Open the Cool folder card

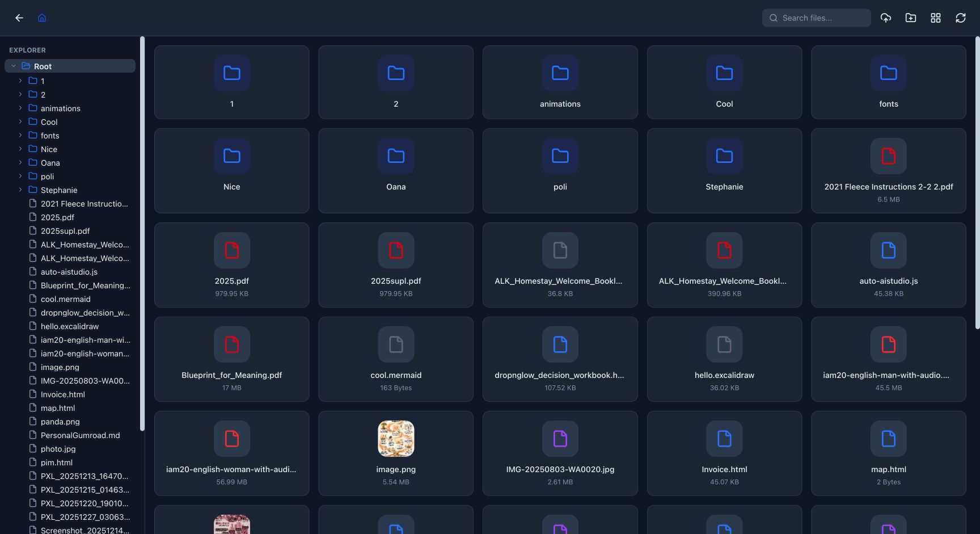tap(724, 82)
